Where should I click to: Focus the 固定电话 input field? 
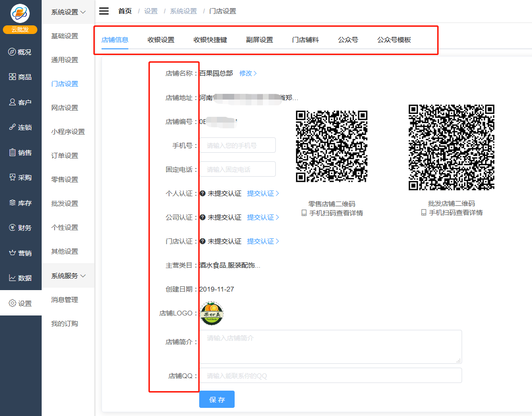238,169
